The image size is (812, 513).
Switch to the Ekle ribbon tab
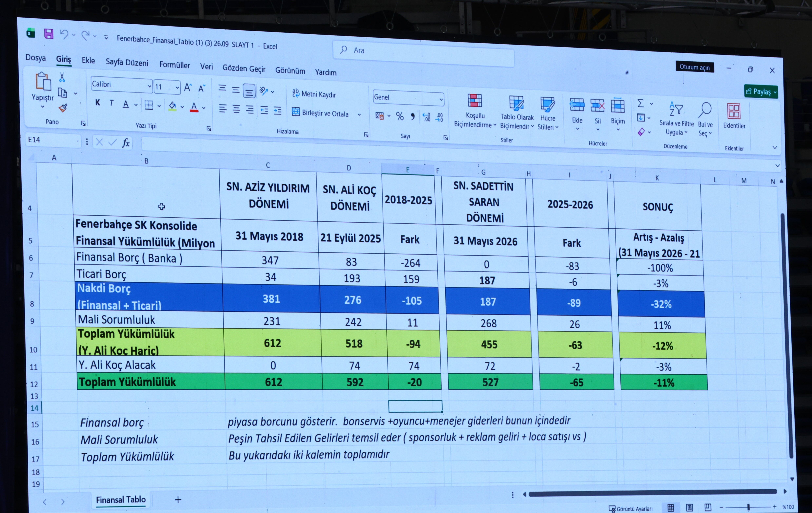point(88,60)
